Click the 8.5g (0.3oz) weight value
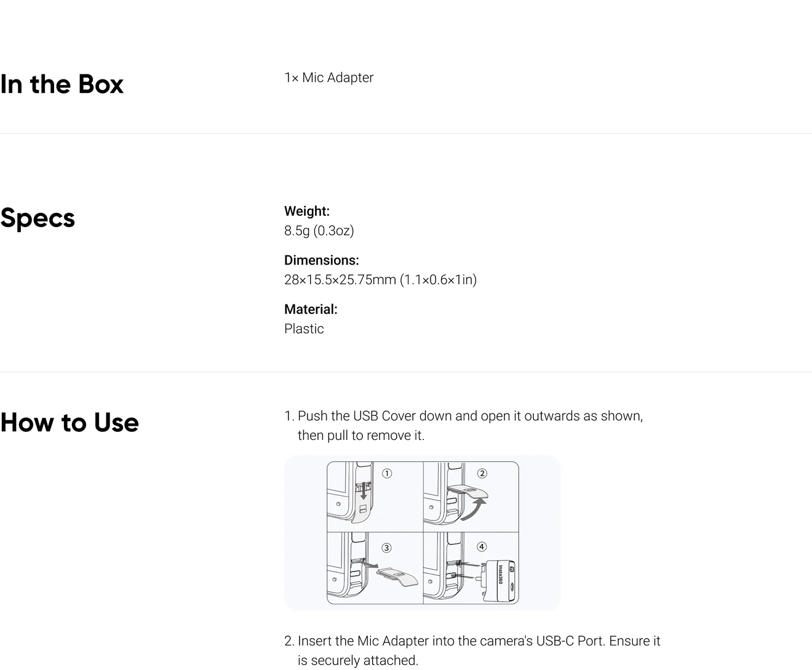 coord(319,231)
